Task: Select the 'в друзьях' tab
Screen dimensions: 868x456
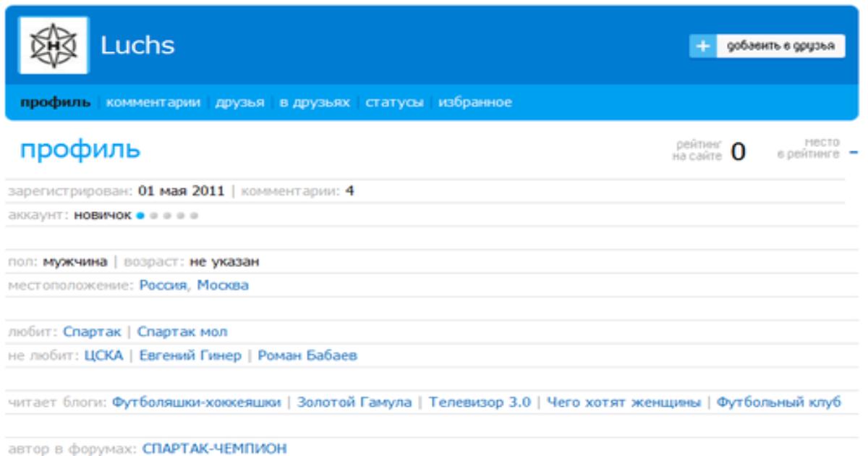Action: (314, 103)
